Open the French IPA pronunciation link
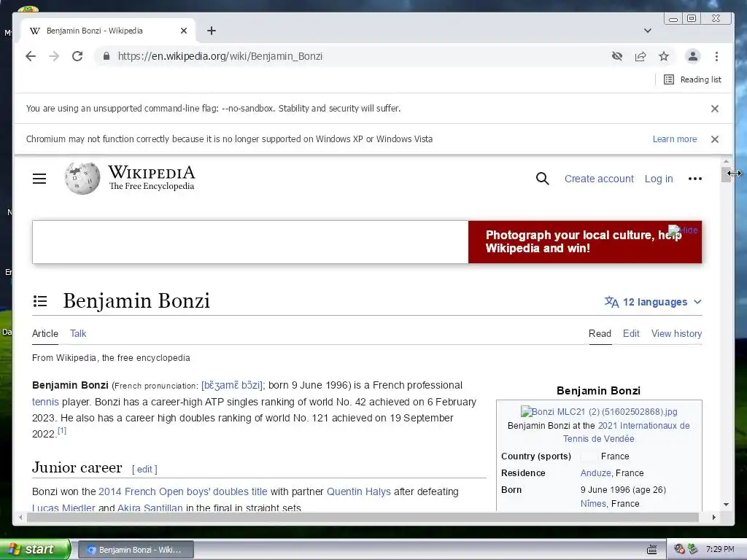Image resolution: width=747 pixels, height=560 pixels. [233, 385]
